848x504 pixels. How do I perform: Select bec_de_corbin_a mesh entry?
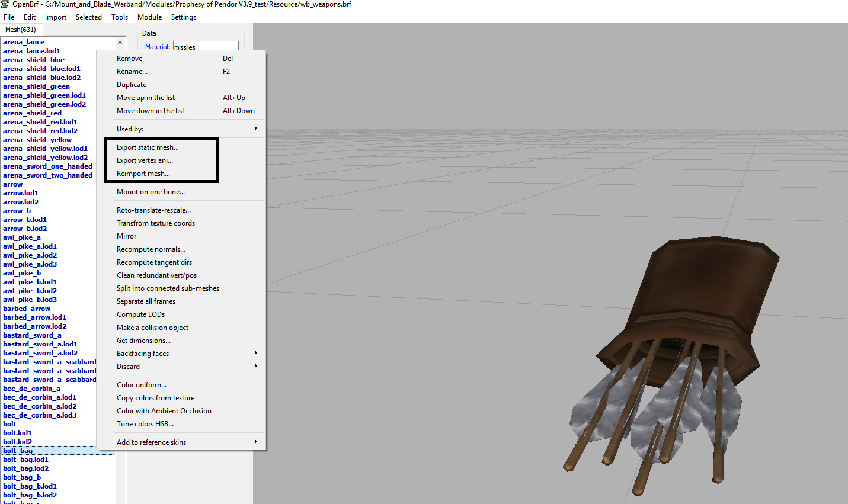click(31, 389)
